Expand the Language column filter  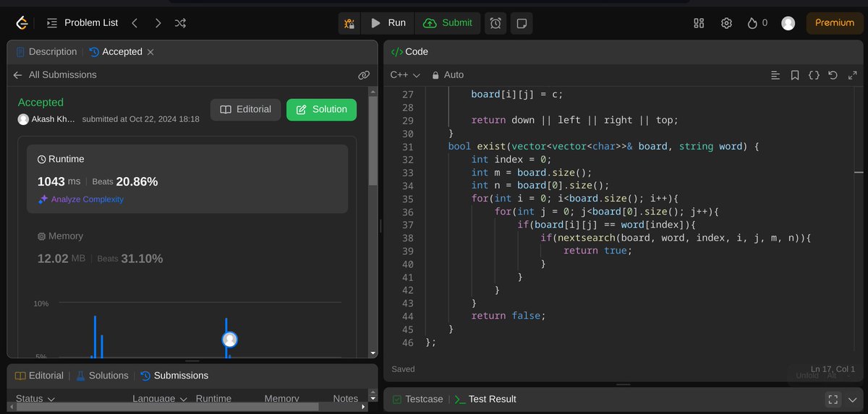pyautogui.click(x=160, y=398)
